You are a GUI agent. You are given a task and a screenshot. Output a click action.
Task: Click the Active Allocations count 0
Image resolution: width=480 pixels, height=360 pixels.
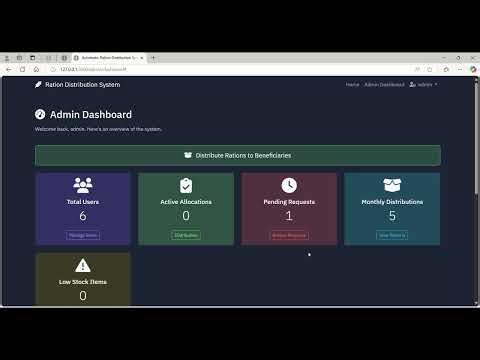click(186, 216)
